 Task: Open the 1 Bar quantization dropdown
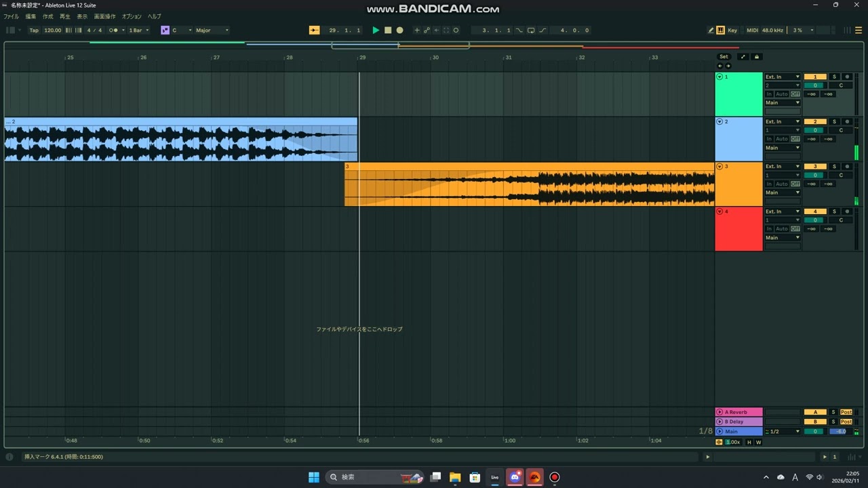click(x=138, y=30)
